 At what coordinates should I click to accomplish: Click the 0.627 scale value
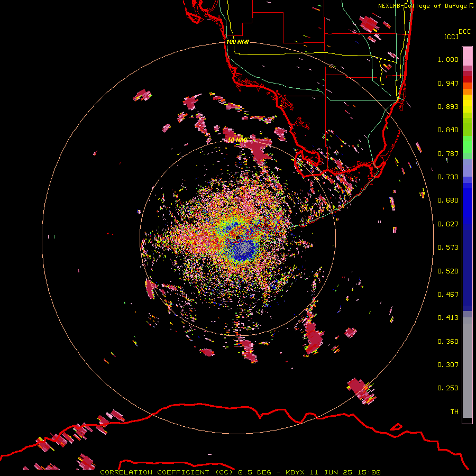pos(448,224)
